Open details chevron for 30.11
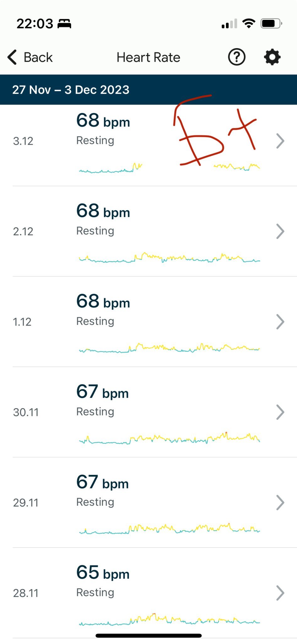Viewport: 297px width, 644px height. [280, 412]
